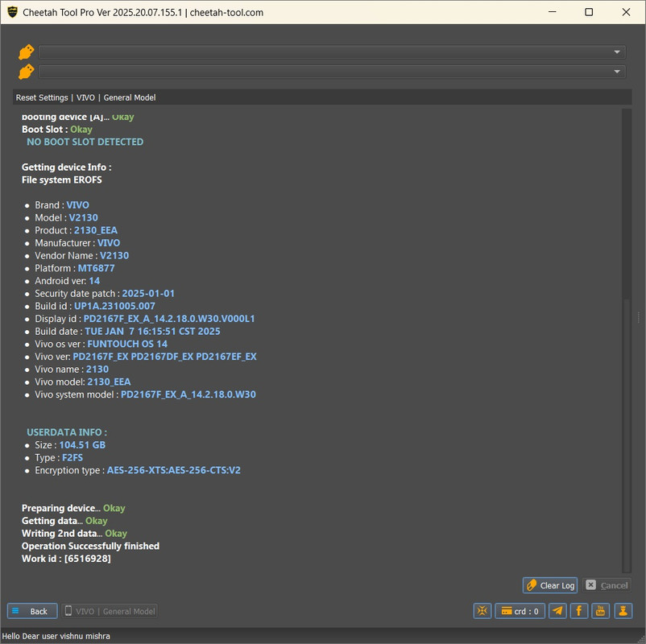646x644 pixels.
Task: Click the collapse arrows icon button next to crd
Action: point(482,611)
